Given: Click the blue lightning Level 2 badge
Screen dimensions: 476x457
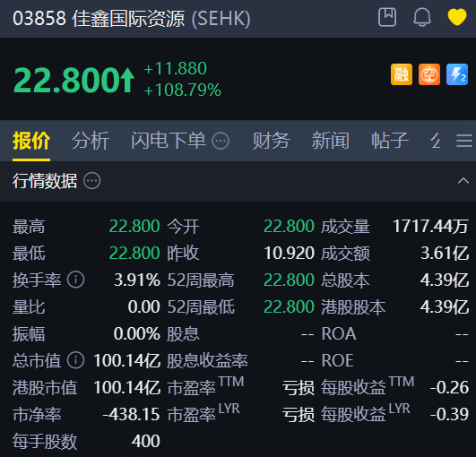Looking at the screenshot, I should click(x=457, y=74).
